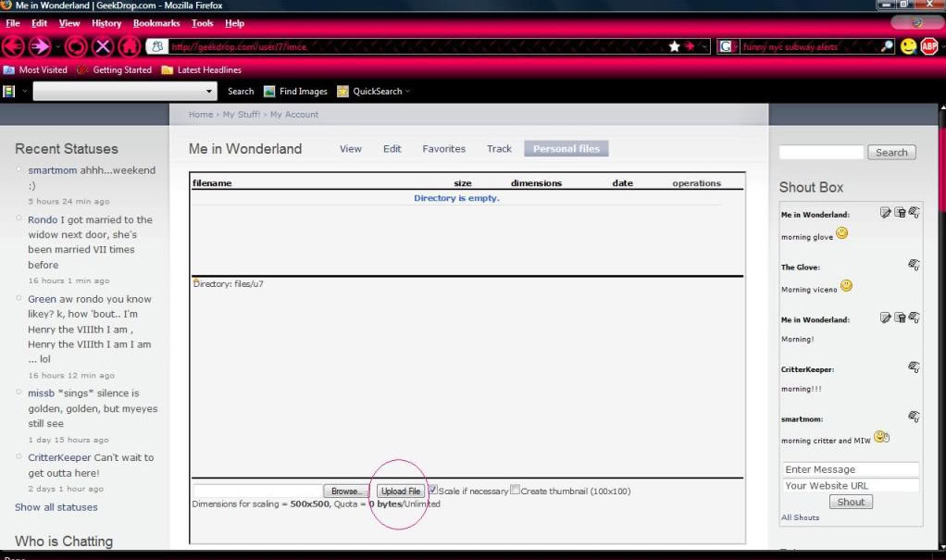Open the Bookmarks menu
946x560 pixels.
(156, 23)
